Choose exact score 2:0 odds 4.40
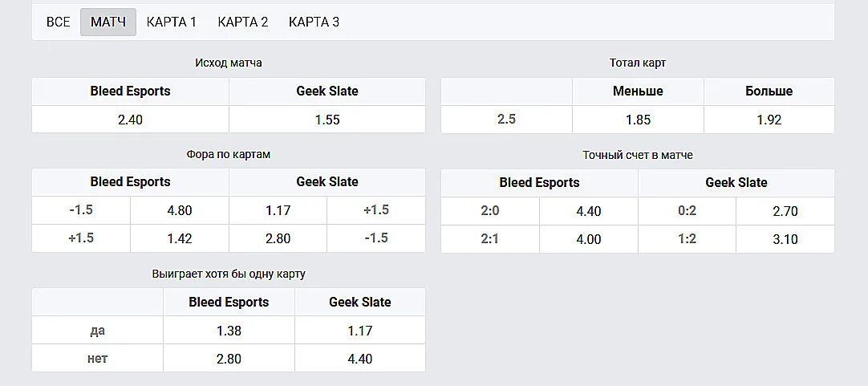The width and height of the screenshot is (868, 386). [588, 211]
